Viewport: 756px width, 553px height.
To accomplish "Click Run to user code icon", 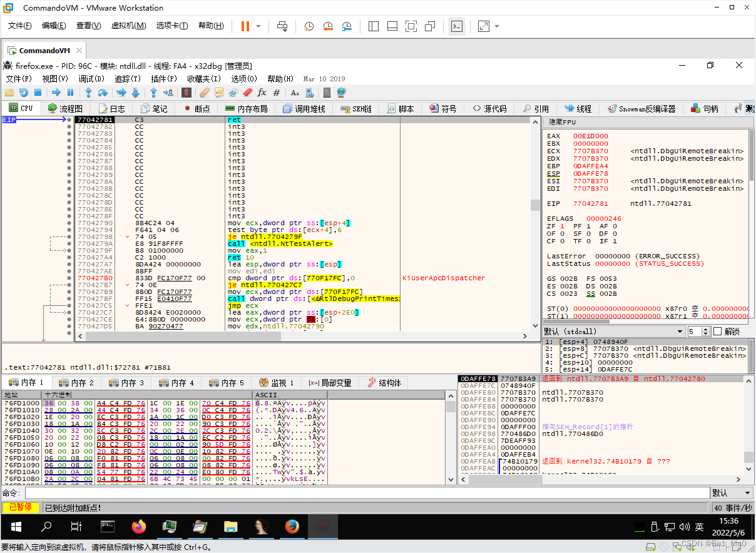I will click(168, 92).
